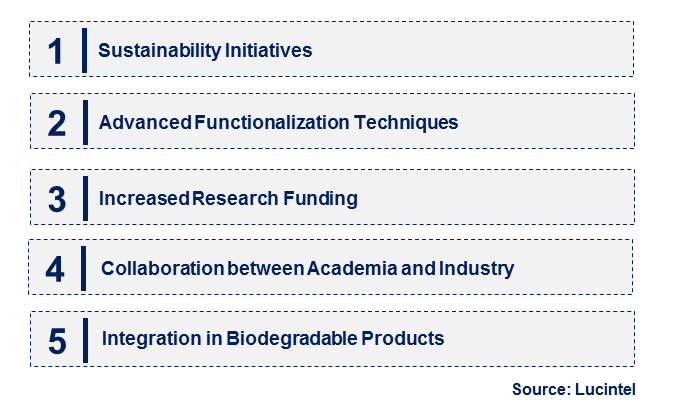Screen dimensions: 679x420
Task: Click the number 5 label
Action: click(57, 341)
